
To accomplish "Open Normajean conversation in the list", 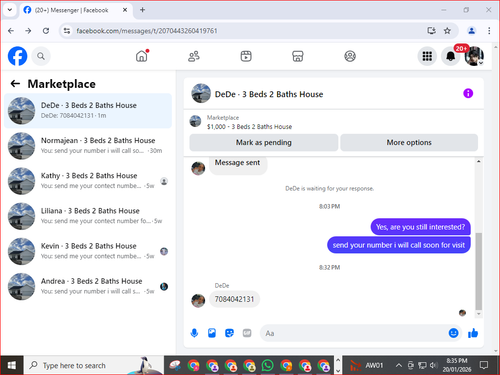I will coord(88,146).
